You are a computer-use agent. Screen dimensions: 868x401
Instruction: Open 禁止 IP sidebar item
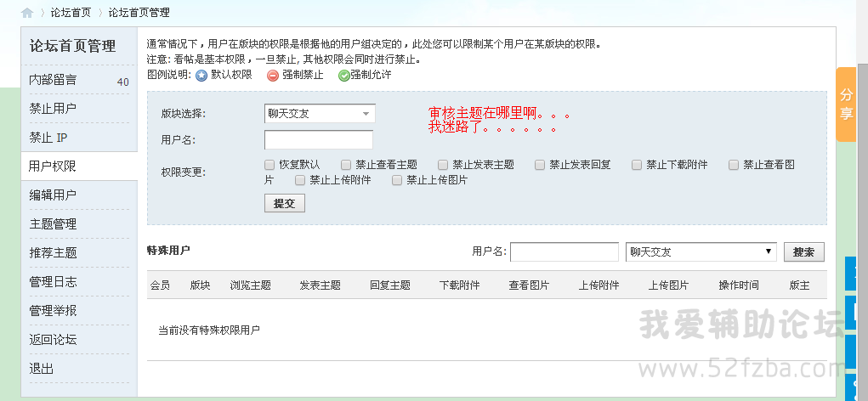click(48, 138)
